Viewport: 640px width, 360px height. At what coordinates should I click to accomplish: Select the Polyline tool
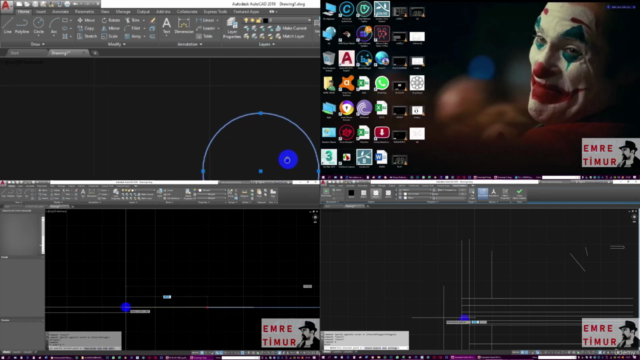(x=22, y=26)
